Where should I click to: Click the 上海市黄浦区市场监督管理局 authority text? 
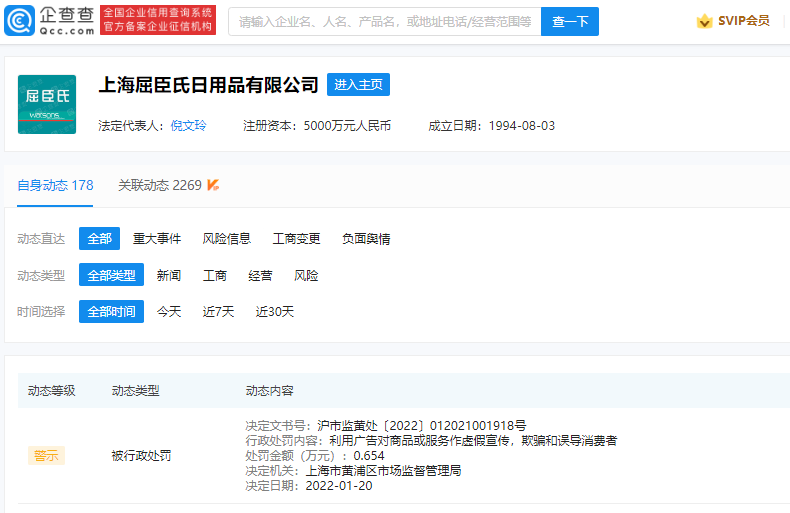coord(383,471)
